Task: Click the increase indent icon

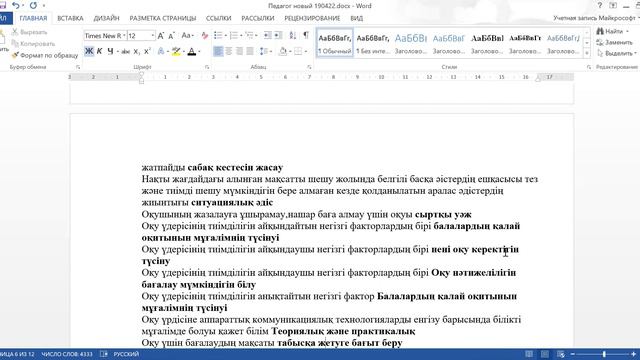Action: pyautogui.click(x=278, y=36)
